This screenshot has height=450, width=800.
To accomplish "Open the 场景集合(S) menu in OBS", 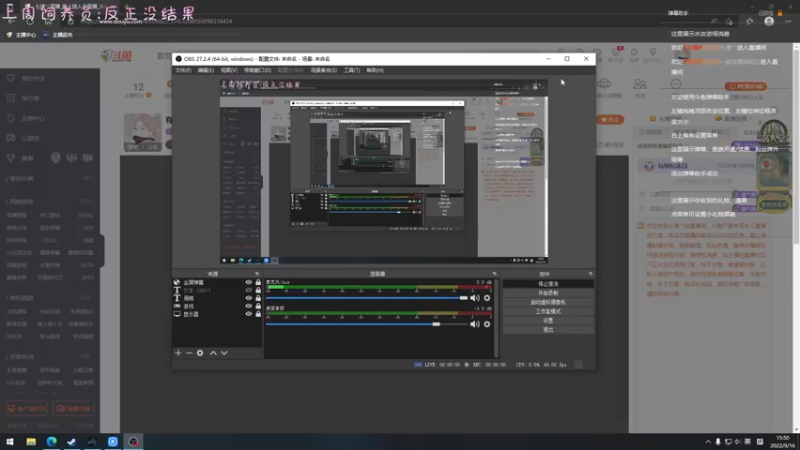I will coord(324,70).
